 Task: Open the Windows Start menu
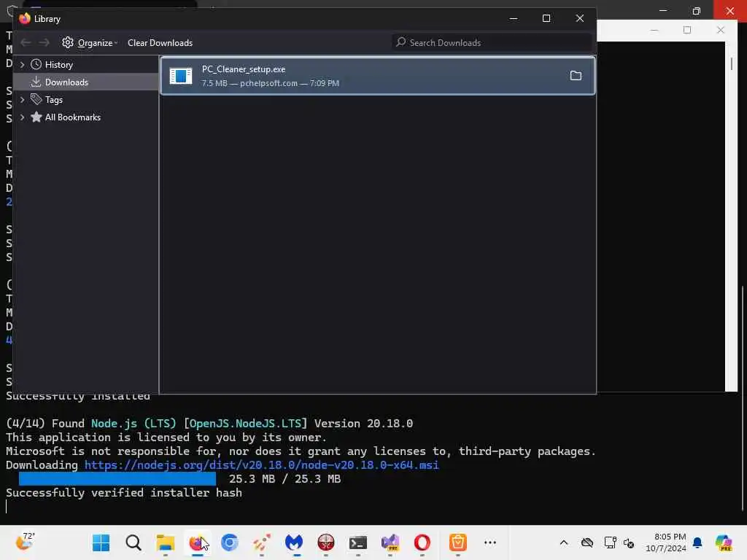(x=101, y=542)
